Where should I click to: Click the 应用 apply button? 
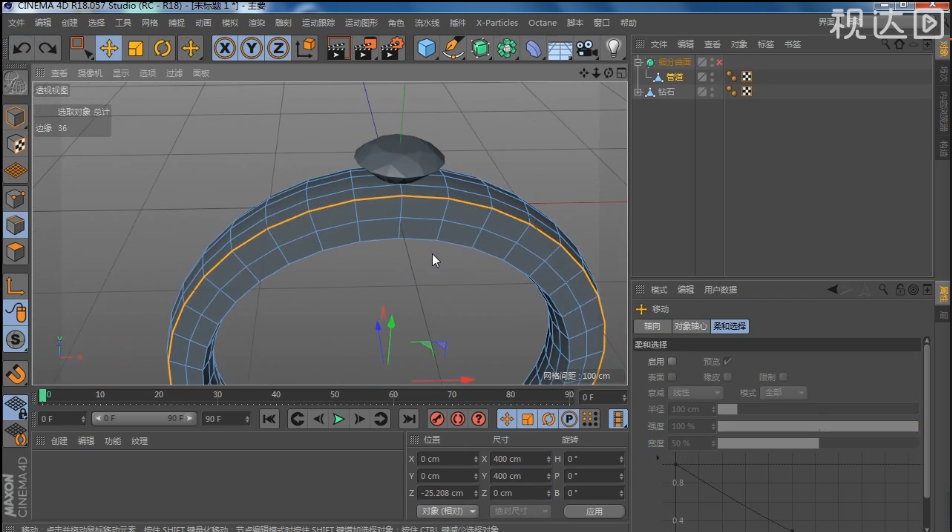[x=594, y=511]
